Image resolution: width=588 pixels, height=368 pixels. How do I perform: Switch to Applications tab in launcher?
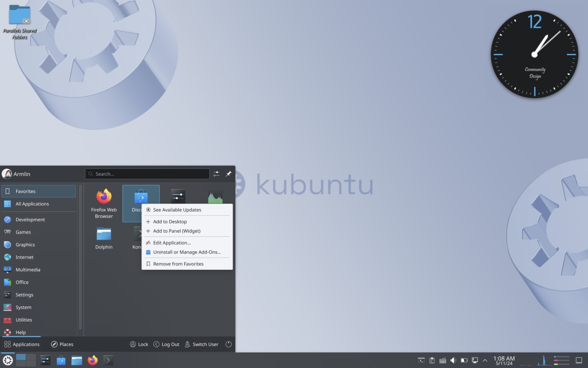[22, 344]
